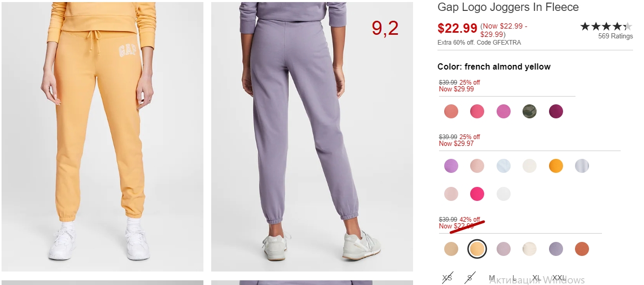The height and width of the screenshot is (285, 644).
Task: Pick size XL
Action: pos(537,278)
